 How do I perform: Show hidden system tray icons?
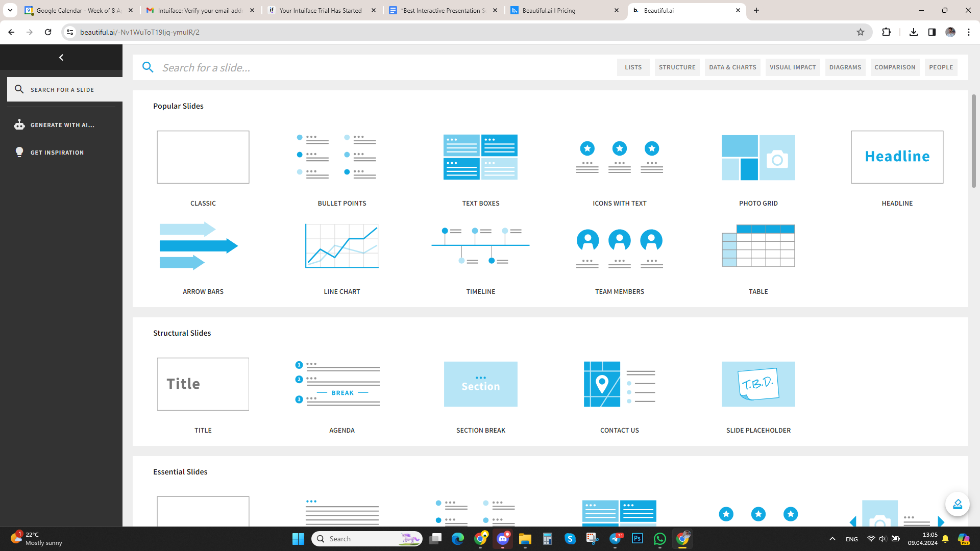click(x=832, y=539)
